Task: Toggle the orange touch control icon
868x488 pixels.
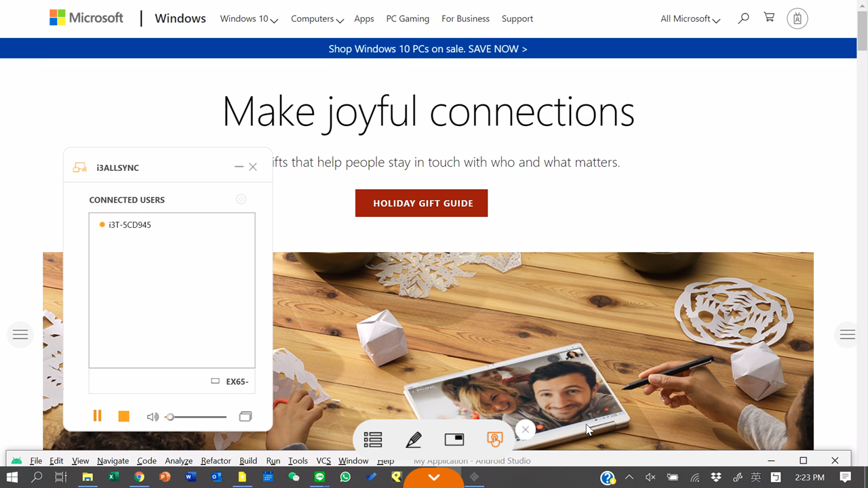Action: (x=495, y=440)
